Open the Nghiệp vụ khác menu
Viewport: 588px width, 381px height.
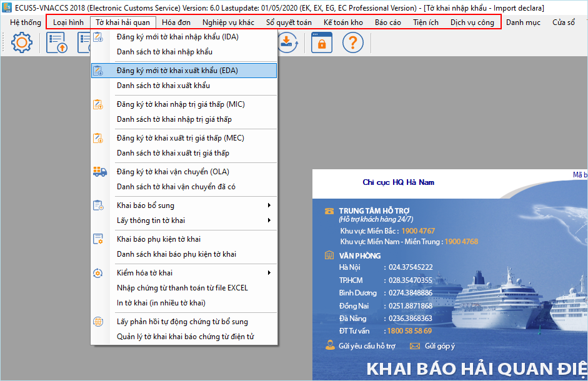[228, 22]
